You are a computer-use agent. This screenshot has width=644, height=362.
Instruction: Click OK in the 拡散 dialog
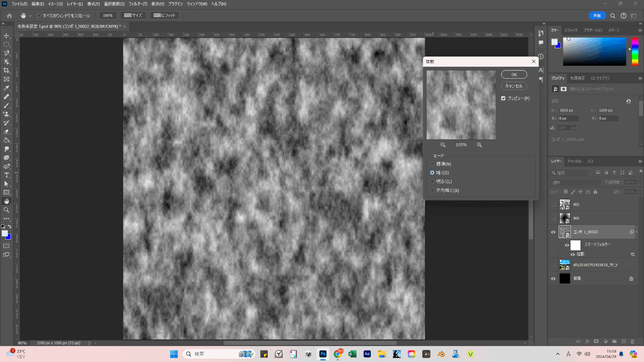tap(514, 75)
